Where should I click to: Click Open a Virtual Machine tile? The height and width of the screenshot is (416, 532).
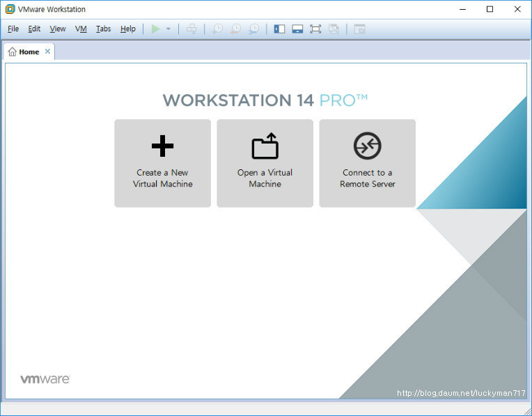coord(265,163)
